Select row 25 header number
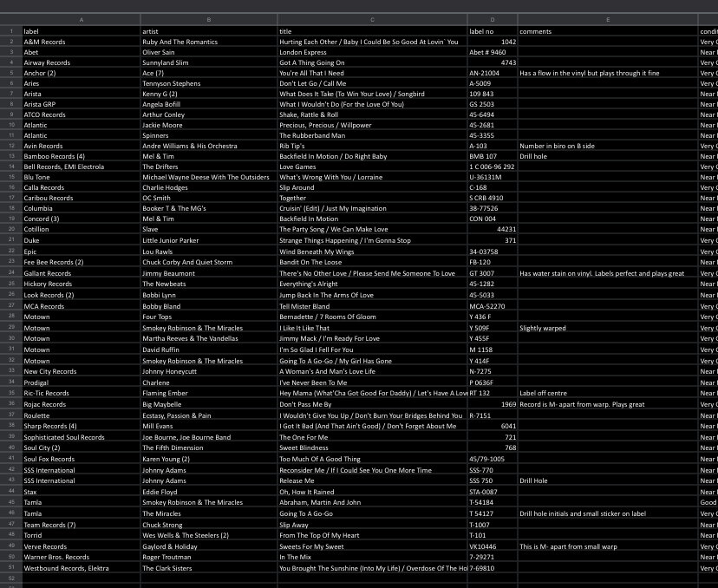Screen dimensions: 718x588 point(11,284)
